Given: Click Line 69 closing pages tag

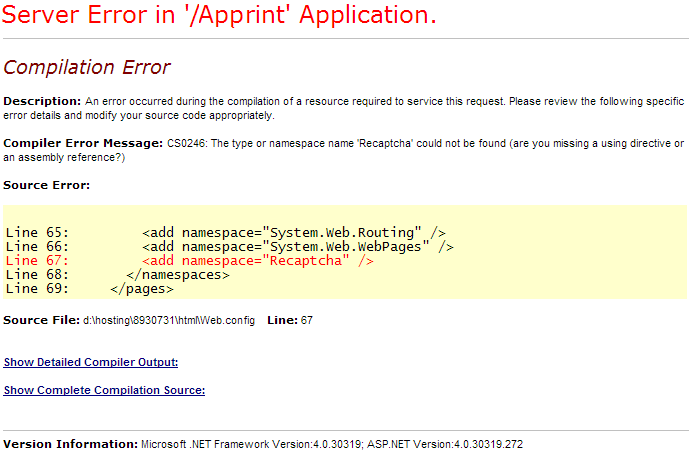Looking at the screenshot, I should (90, 289).
